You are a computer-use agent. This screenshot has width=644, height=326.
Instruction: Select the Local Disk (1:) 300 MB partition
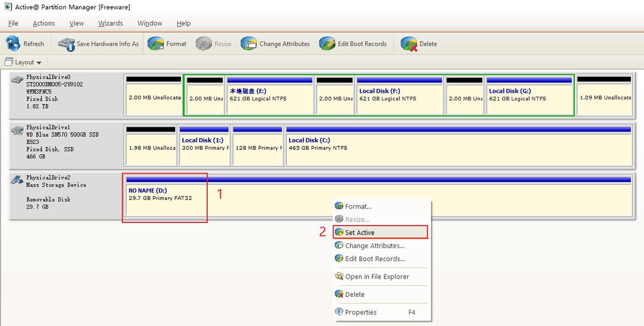[204, 146]
